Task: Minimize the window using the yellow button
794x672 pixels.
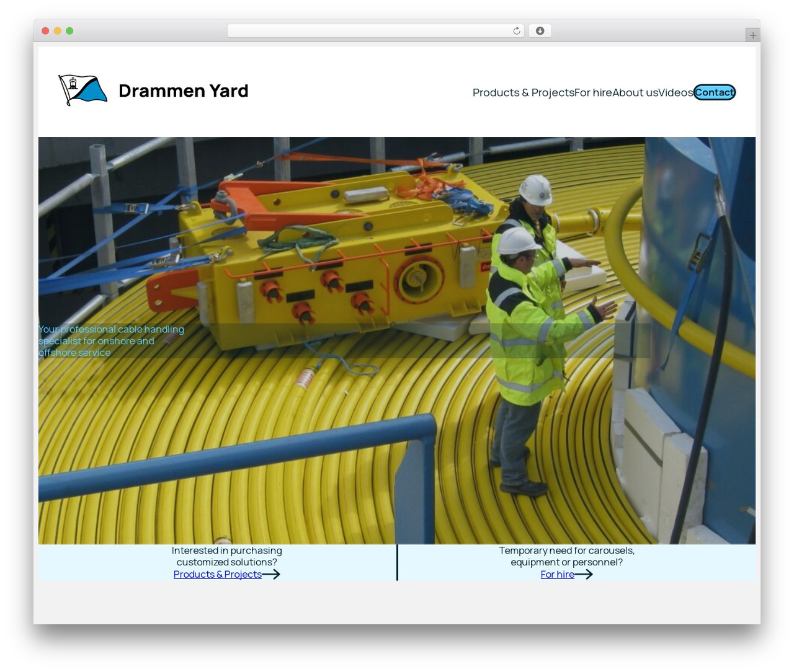Action: 57,31
